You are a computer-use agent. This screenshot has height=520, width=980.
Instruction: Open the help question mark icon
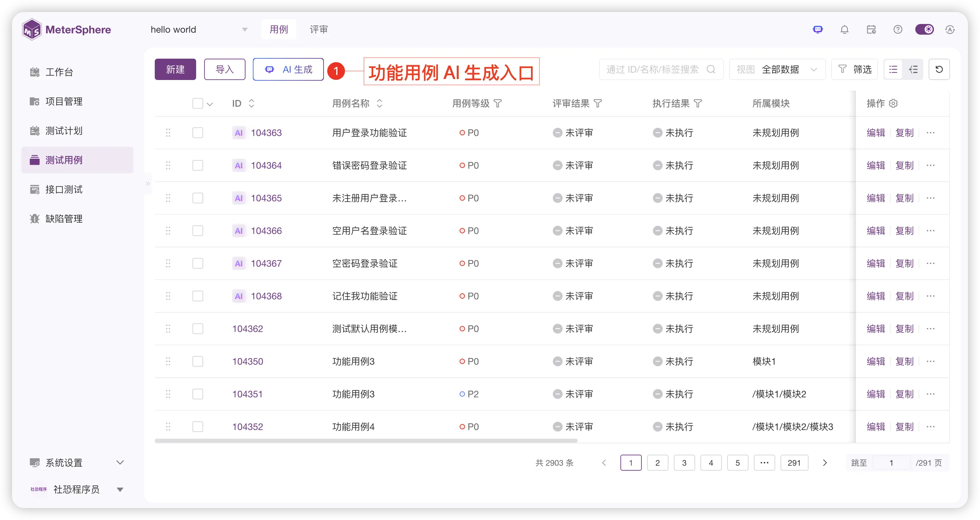898,30
